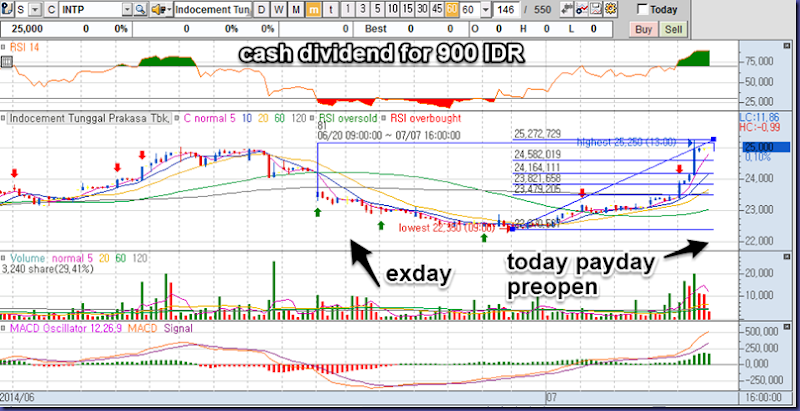800x411 pixels.
Task: Click the speaker alert icon
Action: coord(161,9)
